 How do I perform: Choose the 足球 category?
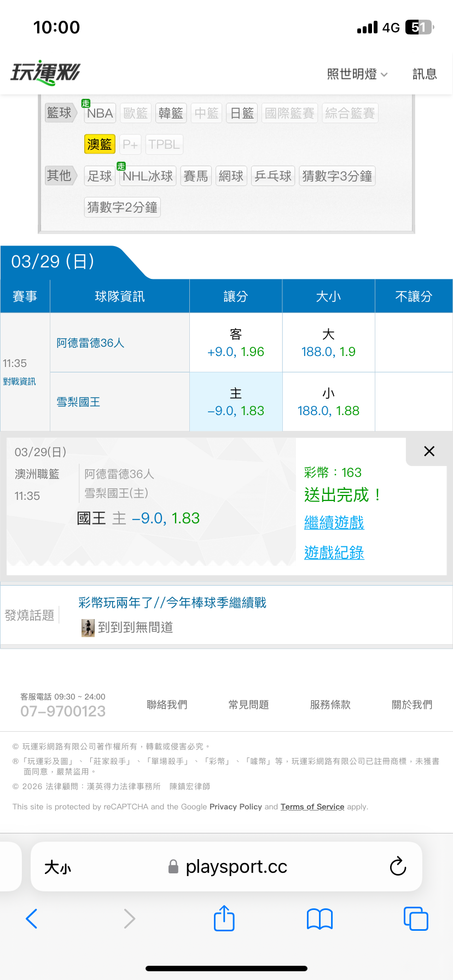click(x=100, y=176)
